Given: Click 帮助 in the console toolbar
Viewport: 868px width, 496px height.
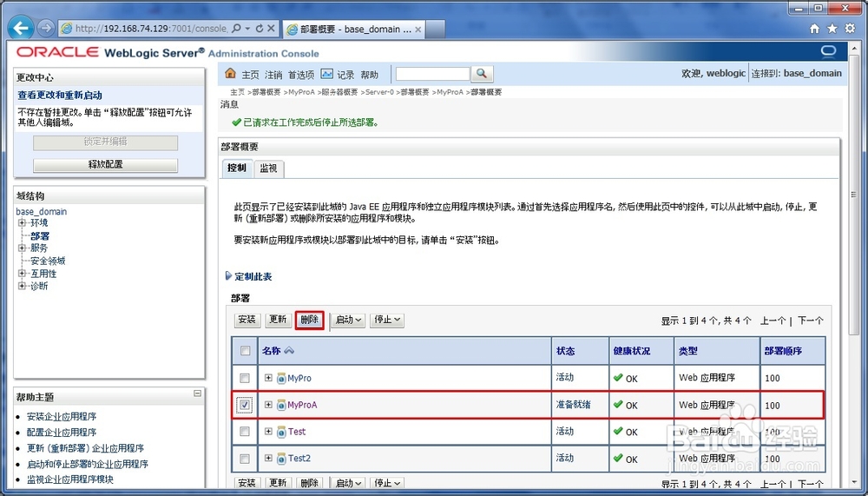Looking at the screenshot, I should tap(369, 74).
